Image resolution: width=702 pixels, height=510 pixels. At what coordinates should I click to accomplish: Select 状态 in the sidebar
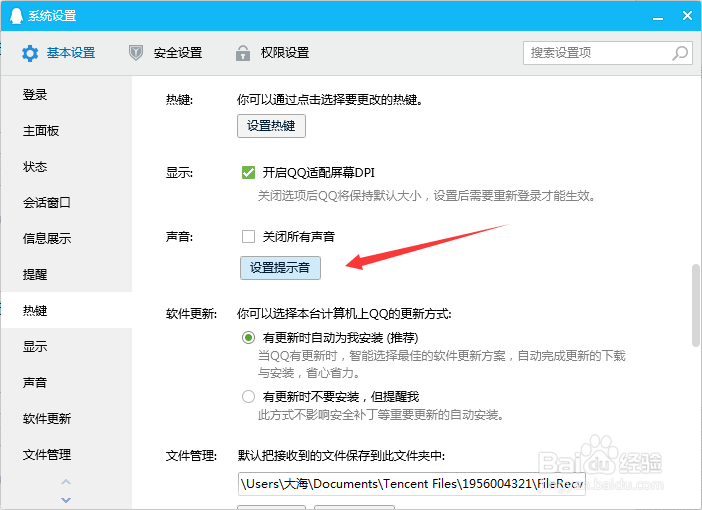tap(66, 167)
